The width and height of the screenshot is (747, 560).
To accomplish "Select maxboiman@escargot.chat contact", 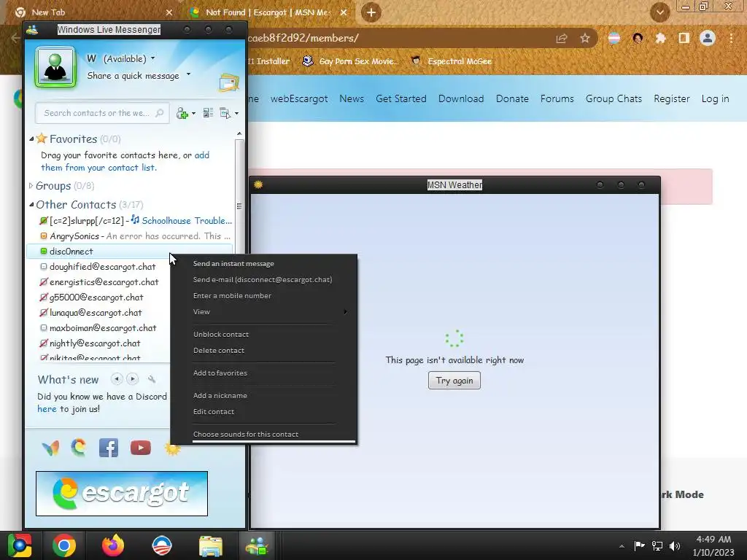I will pyautogui.click(x=103, y=327).
